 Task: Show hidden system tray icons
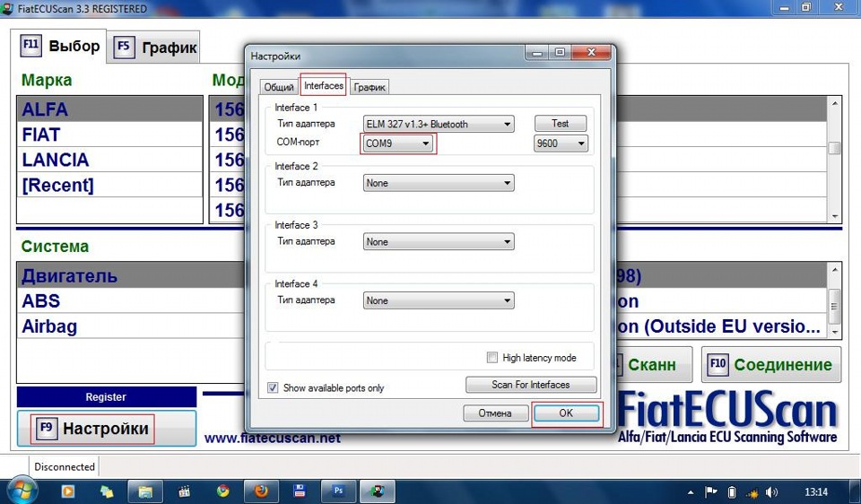click(691, 492)
